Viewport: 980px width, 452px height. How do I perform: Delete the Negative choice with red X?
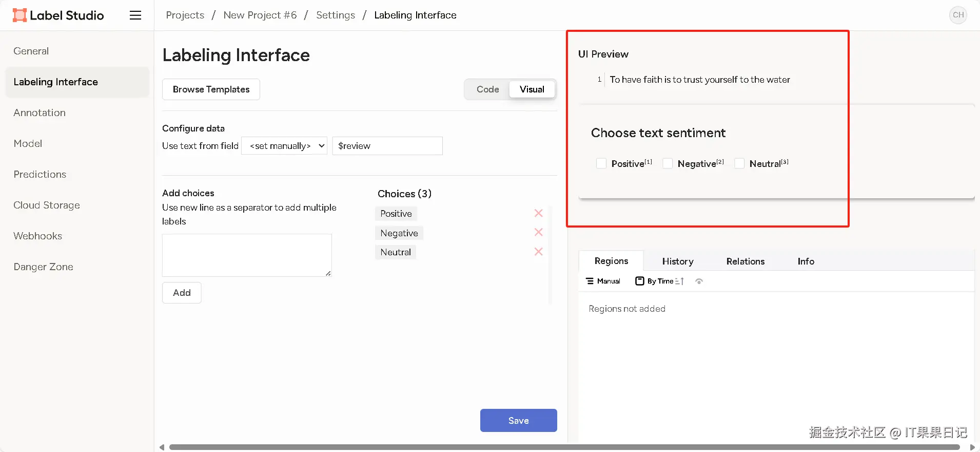click(x=538, y=232)
